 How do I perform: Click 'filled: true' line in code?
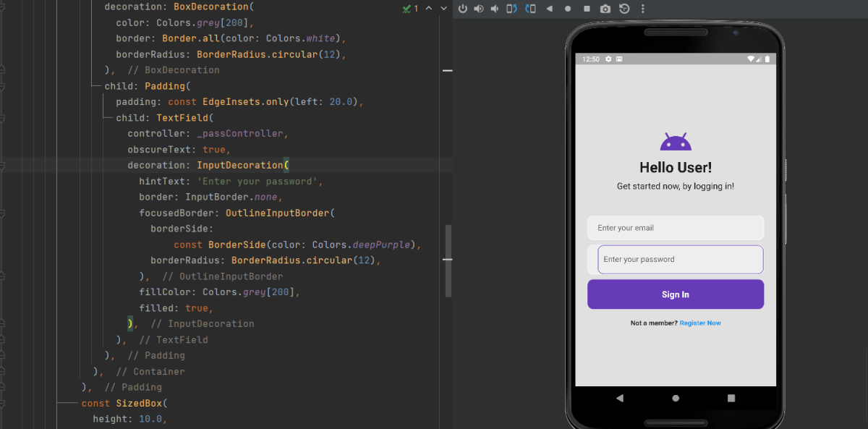point(176,308)
